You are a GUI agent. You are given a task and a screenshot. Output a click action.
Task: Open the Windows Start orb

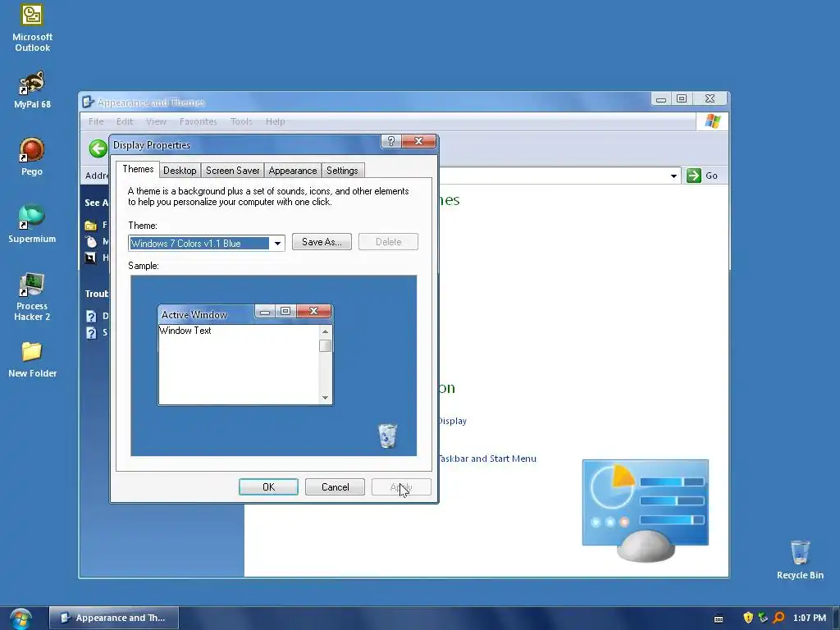(21, 619)
